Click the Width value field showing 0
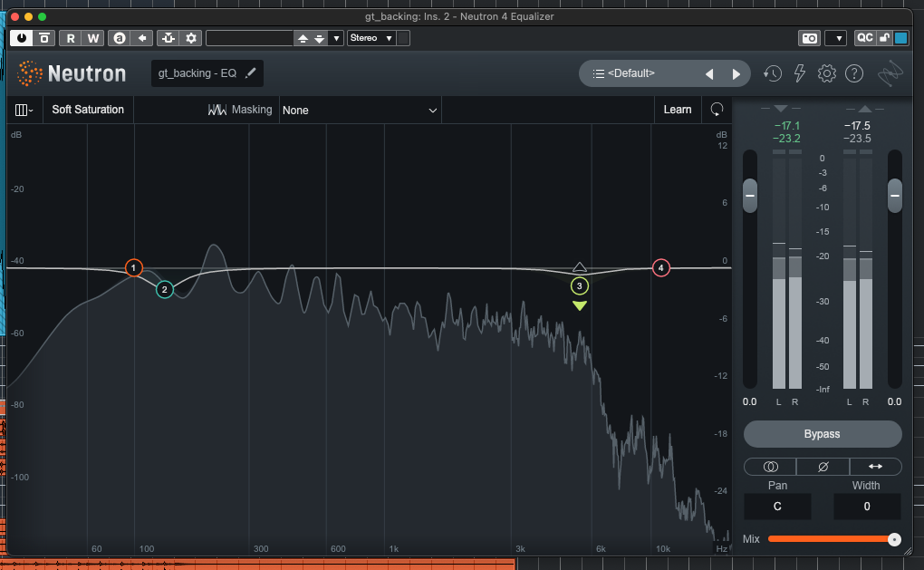 coord(867,507)
